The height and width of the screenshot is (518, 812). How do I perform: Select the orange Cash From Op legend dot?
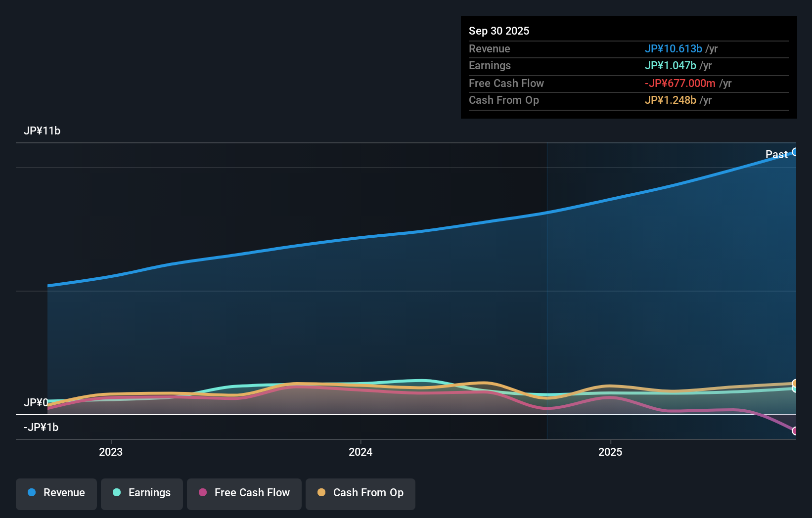[x=321, y=493]
